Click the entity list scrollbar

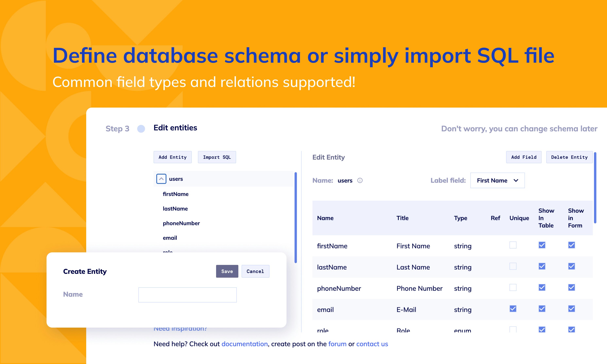pyautogui.click(x=296, y=218)
